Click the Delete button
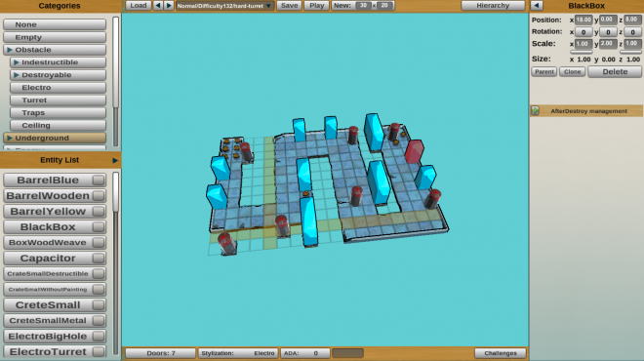Viewport: 644px width, 361px height. (x=615, y=72)
